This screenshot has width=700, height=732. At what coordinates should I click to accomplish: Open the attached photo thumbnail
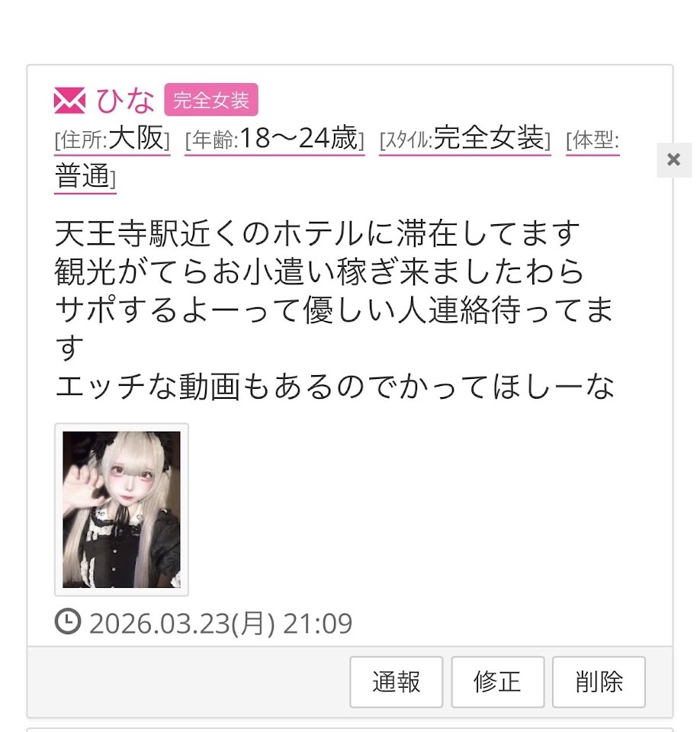pos(121,509)
